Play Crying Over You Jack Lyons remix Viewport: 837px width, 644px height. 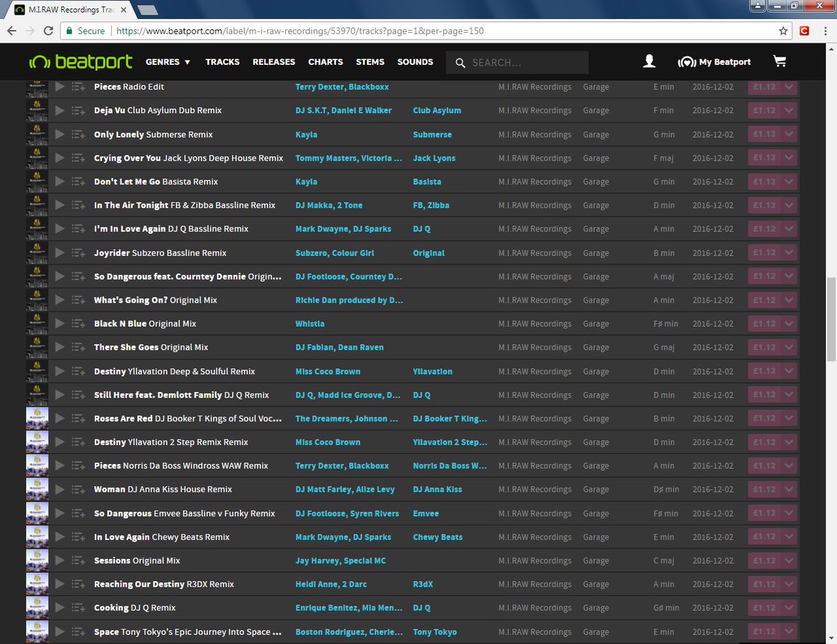pos(59,158)
